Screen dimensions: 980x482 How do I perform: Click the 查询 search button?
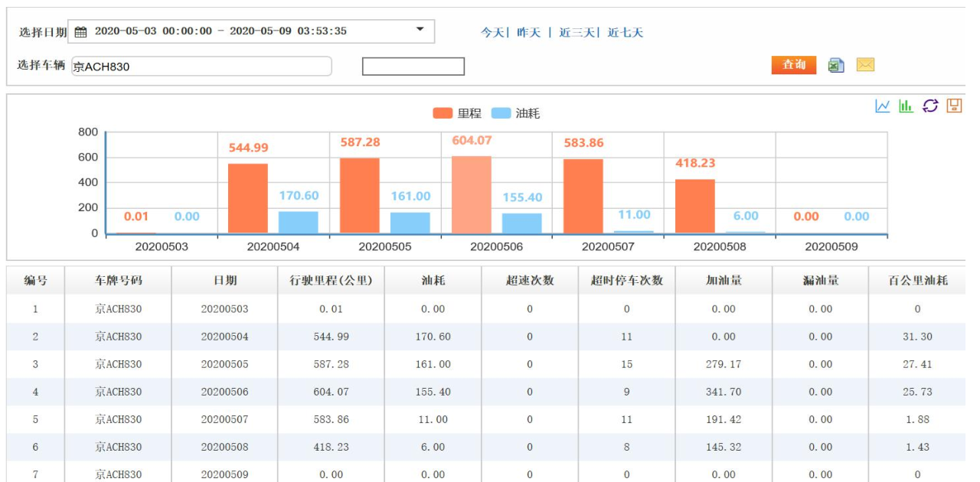click(793, 65)
